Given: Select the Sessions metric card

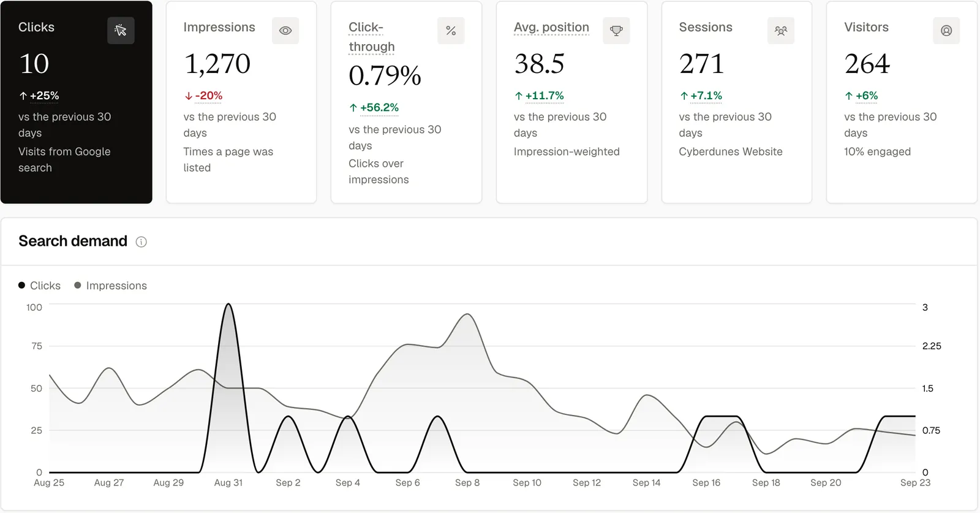Looking at the screenshot, I should 737,102.
